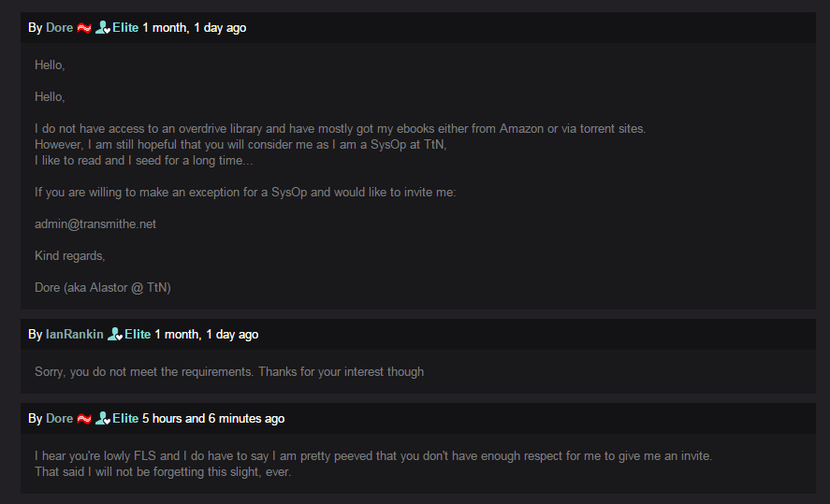Open Dore's profile from the first post header
Screen dimensions: 830x504
pyautogui.click(x=59, y=28)
